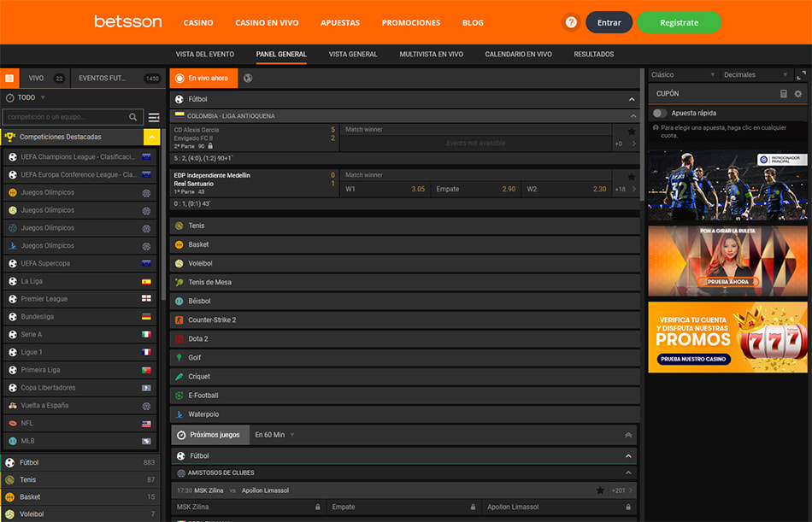The width and height of the screenshot is (812, 522).
Task: Switch to the VISTA GENERAL tab
Action: click(x=353, y=54)
